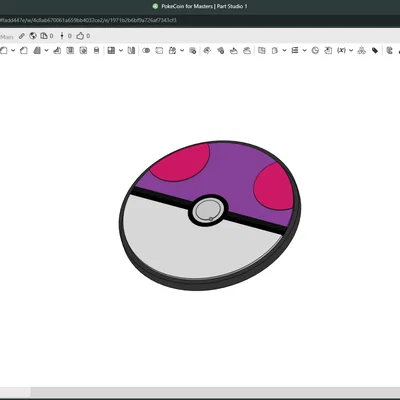Screen dimensions: 400x400
Task: Select the Linear pattern grid icon
Action: [x=111, y=51]
